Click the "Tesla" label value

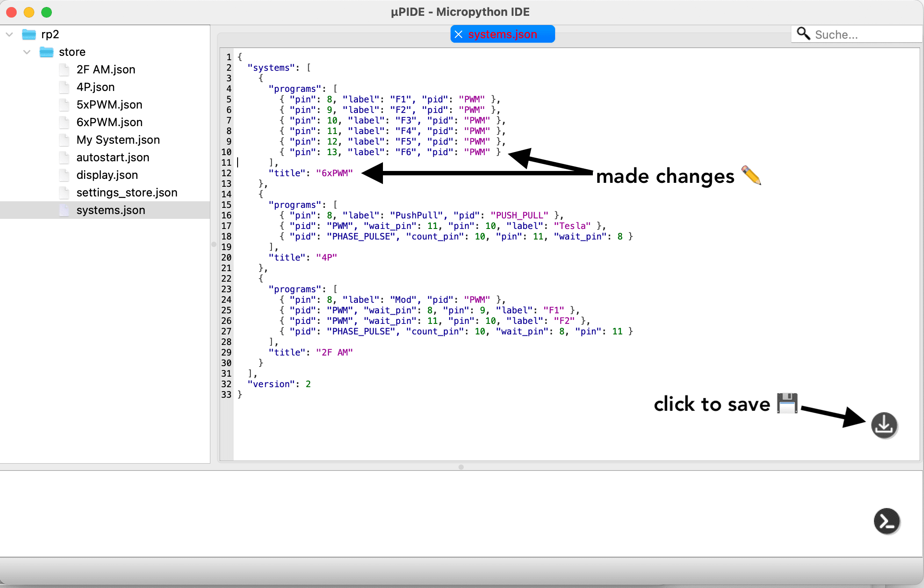(572, 226)
